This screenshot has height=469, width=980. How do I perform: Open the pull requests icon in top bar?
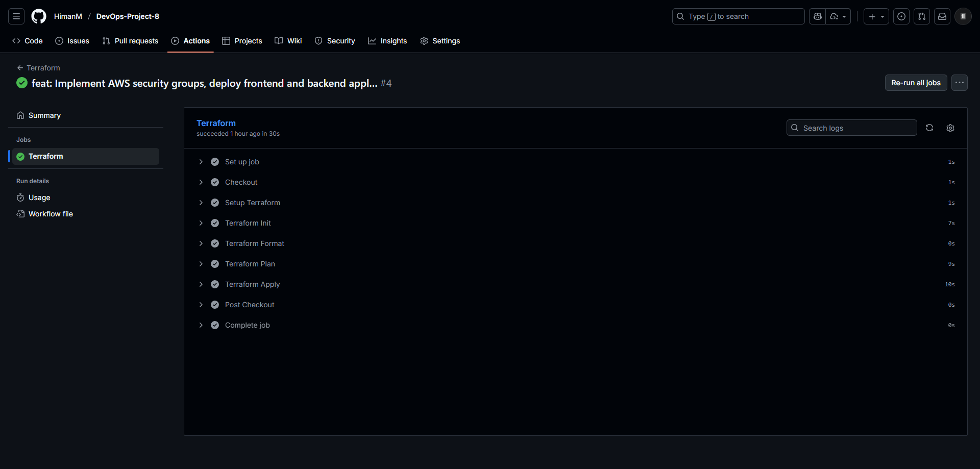922,16
